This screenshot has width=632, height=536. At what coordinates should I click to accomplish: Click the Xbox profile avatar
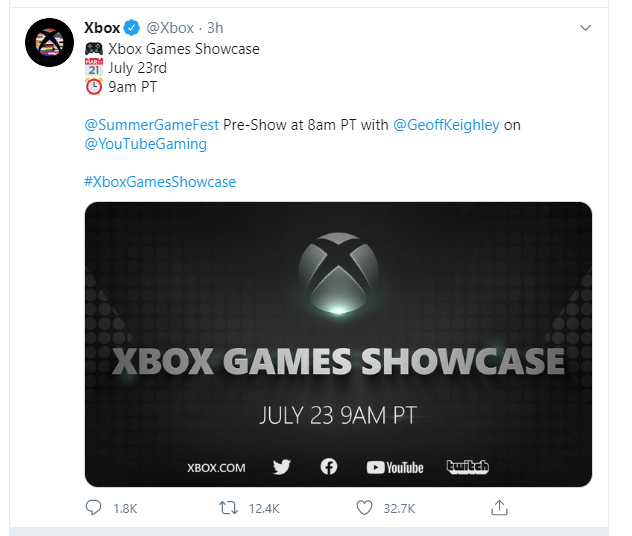pos(50,42)
